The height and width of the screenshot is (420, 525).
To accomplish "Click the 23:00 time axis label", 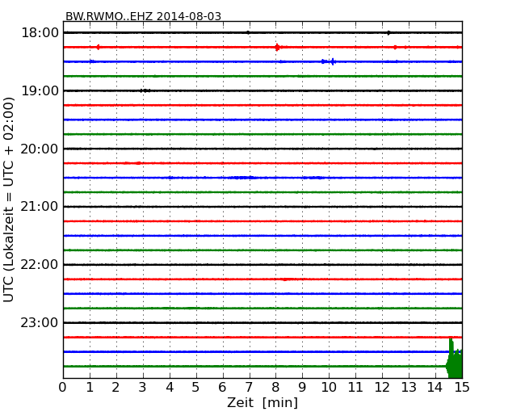I will pyautogui.click(x=40, y=323).
